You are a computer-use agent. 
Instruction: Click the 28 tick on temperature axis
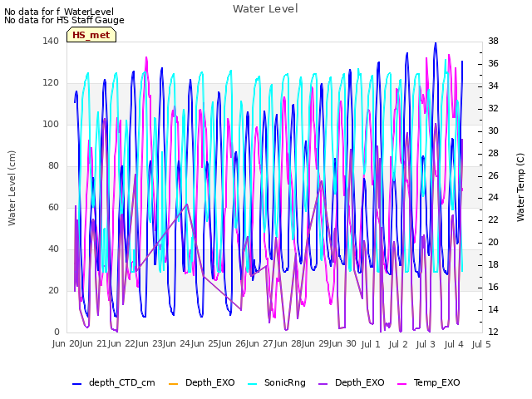493,153
